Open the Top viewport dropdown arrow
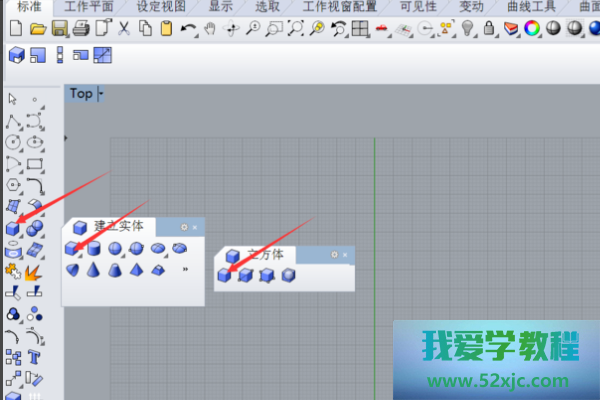Image resolution: width=600 pixels, height=400 pixels. tap(100, 94)
